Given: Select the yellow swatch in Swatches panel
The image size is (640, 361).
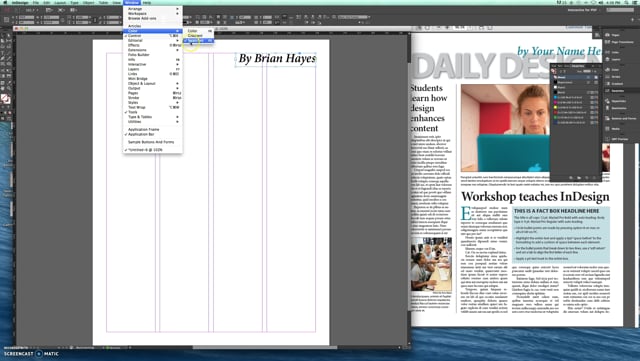Looking at the screenshot, I should point(576,107).
